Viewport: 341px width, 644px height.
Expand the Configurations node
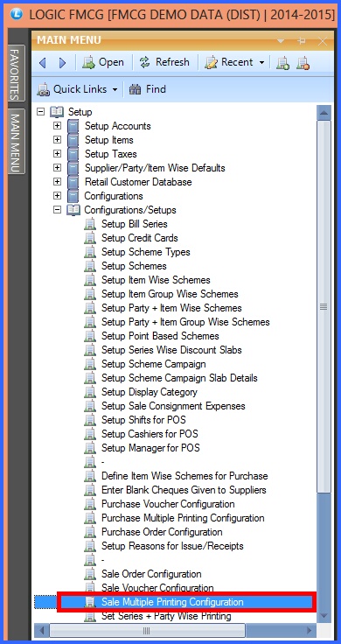click(57, 195)
